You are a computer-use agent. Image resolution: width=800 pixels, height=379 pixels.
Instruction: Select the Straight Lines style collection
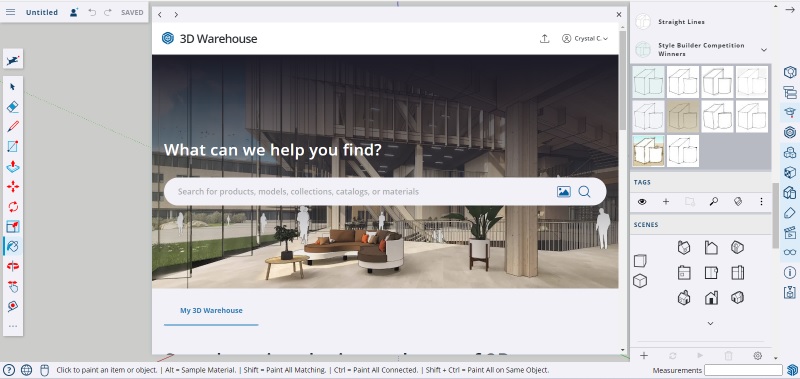click(x=681, y=22)
